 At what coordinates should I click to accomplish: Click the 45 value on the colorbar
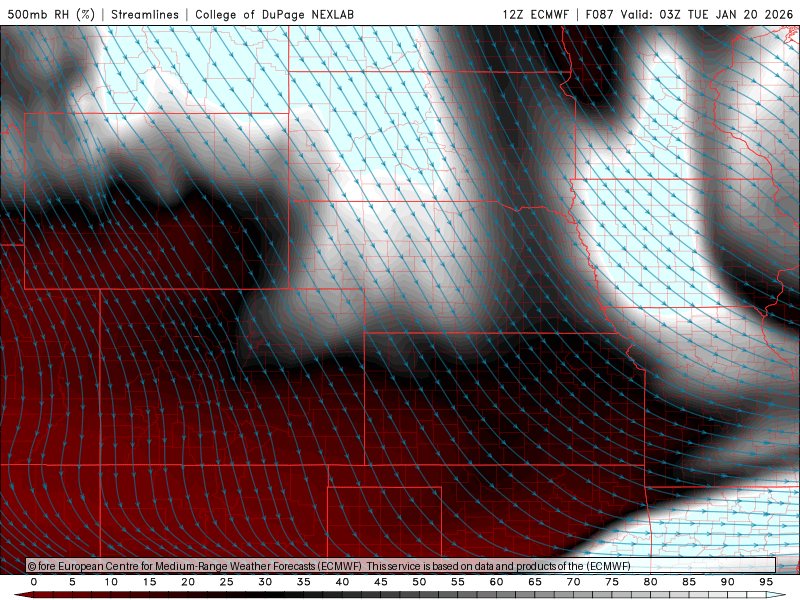pos(381,582)
